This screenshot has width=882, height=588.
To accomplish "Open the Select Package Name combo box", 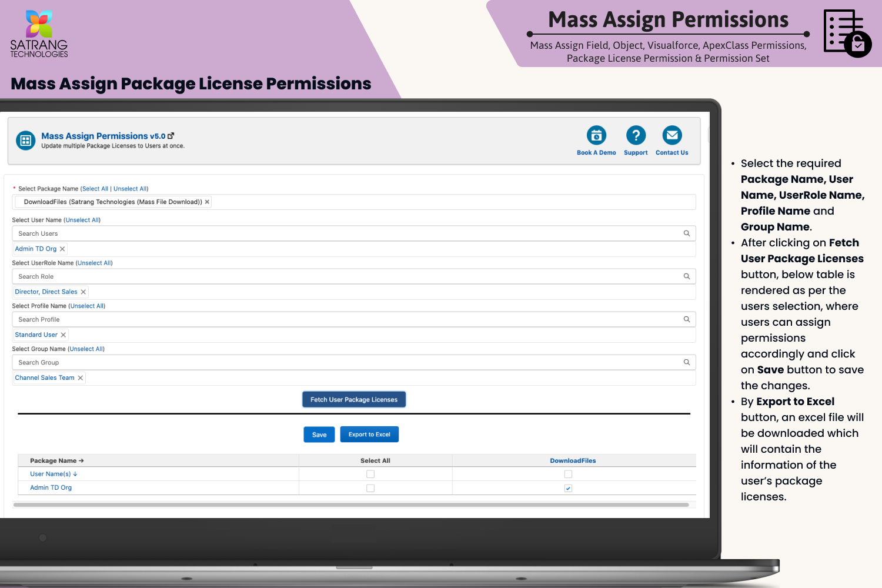I will [447, 202].
